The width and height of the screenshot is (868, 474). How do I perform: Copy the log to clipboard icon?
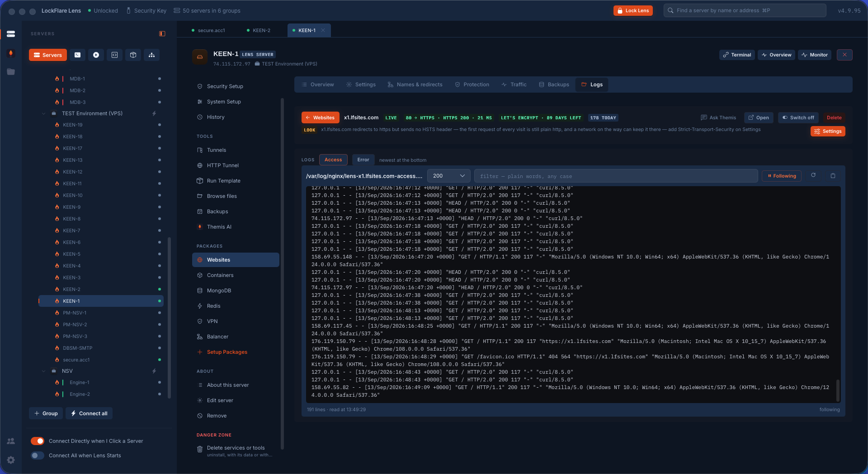833,176
